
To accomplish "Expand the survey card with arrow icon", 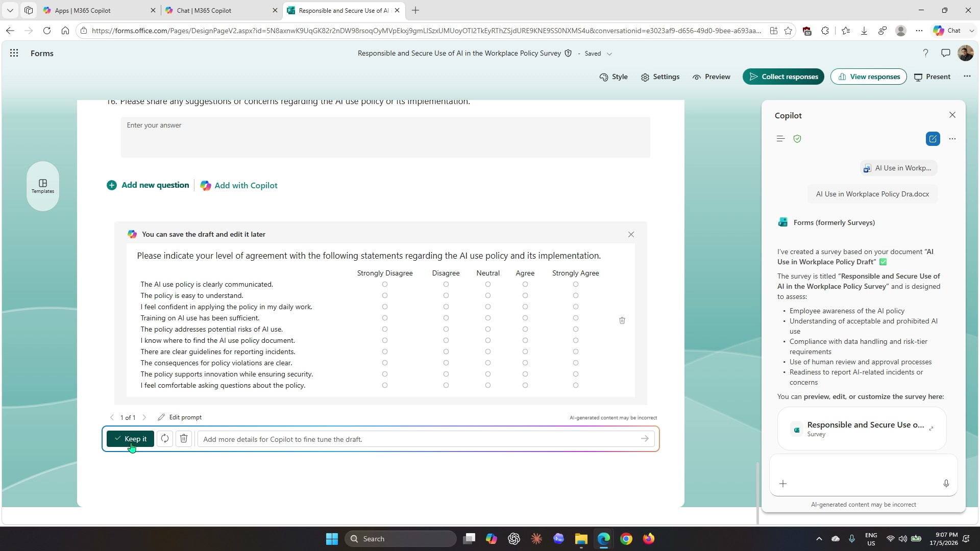I will 932,429.
